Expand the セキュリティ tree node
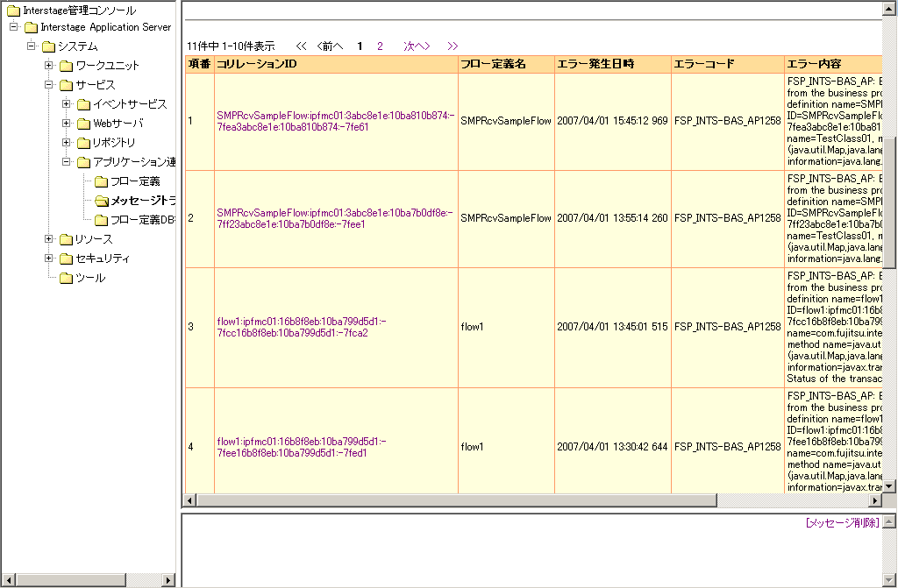898x588 pixels. [x=49, y=259]
